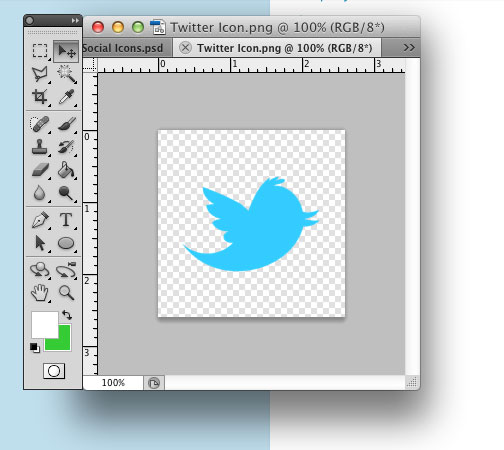Pick the Eyedropper tool

click(66, 97)
